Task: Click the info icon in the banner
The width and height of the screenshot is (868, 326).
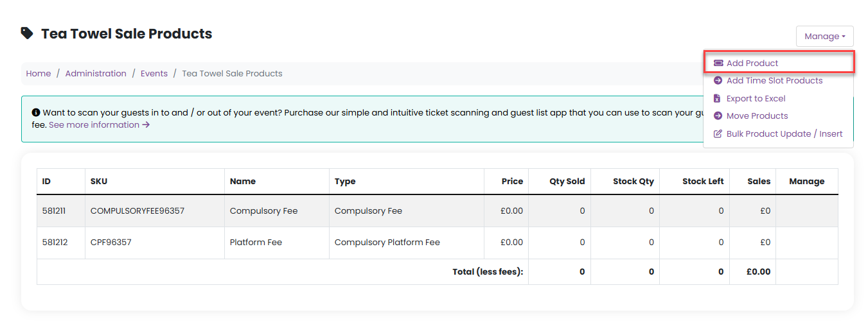Action: [x=36, y=112]
